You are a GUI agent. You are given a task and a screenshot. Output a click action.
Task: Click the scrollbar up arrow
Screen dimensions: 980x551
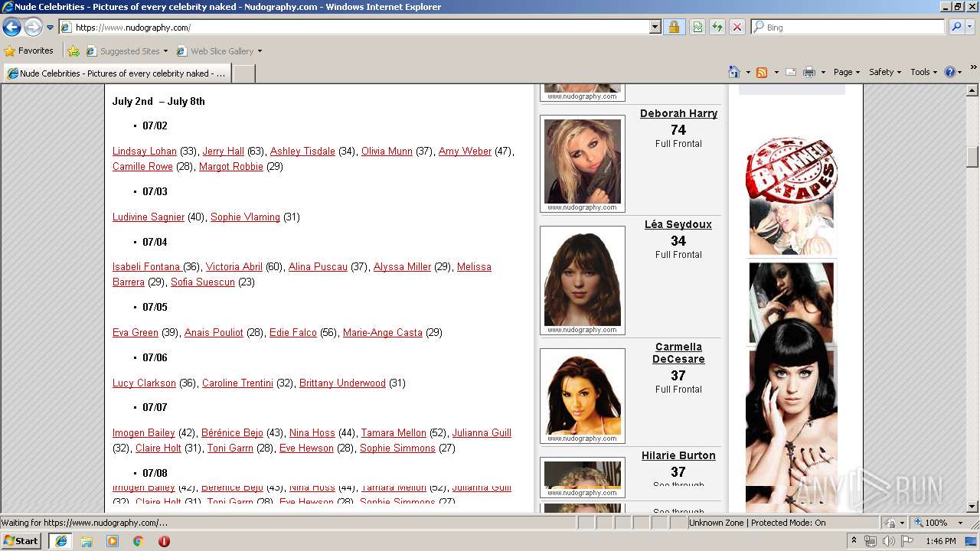972,90
